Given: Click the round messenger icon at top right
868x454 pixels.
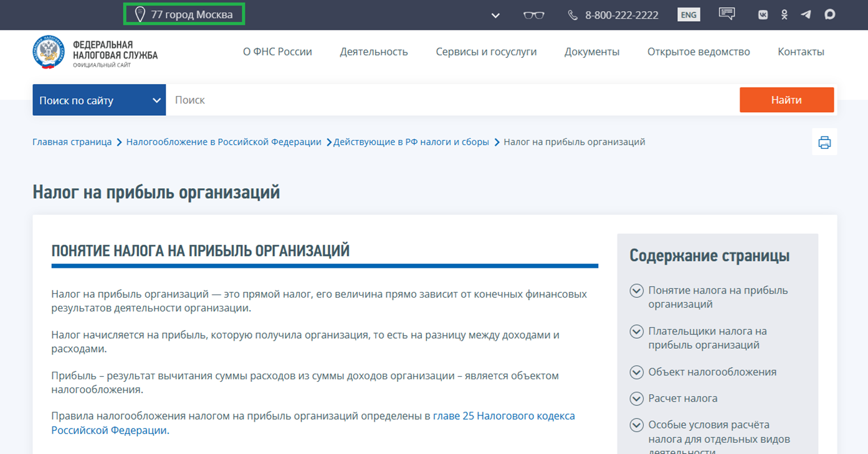Looking at the screenshot, I should pyautogui.click(x=829, y=14).
